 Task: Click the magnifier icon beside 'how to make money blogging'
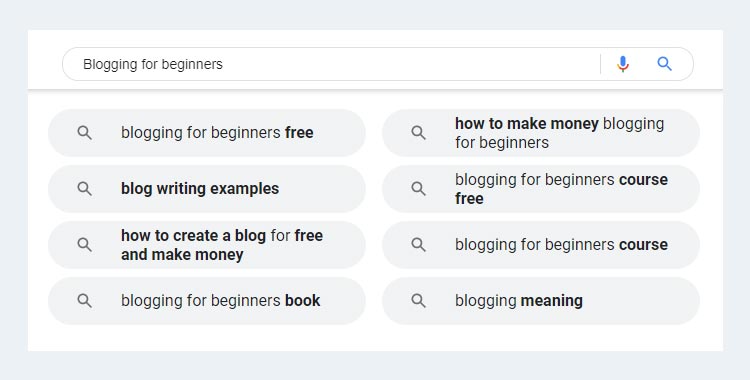[419, 133]
